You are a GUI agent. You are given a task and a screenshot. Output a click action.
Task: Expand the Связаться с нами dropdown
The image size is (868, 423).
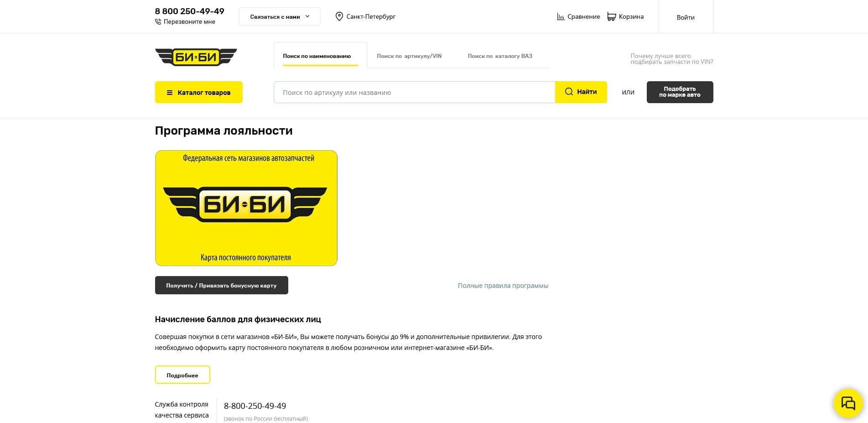click(280, 16)
